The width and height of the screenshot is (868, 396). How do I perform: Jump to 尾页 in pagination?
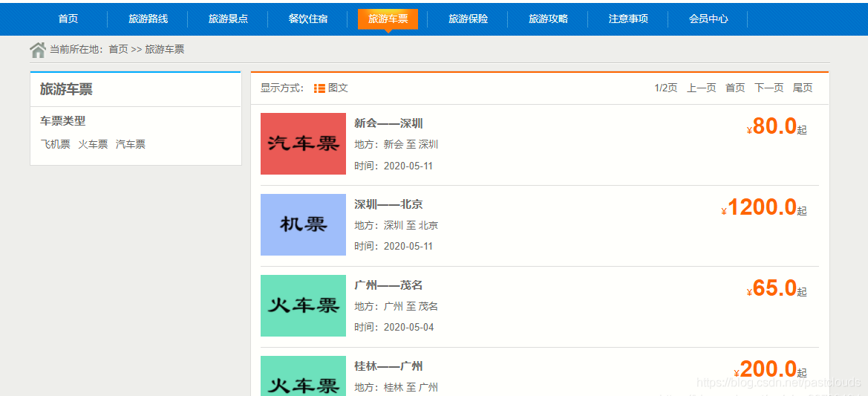click(803, 88)
